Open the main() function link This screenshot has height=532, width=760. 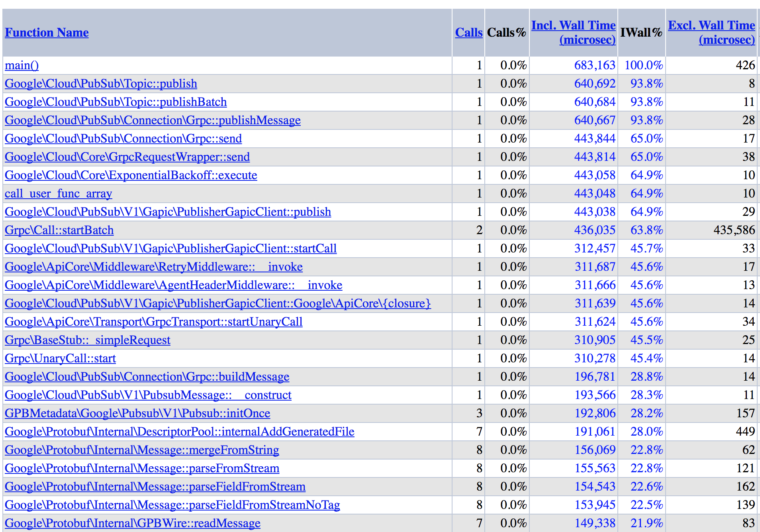pyautogui.click(x=22, y=65)
